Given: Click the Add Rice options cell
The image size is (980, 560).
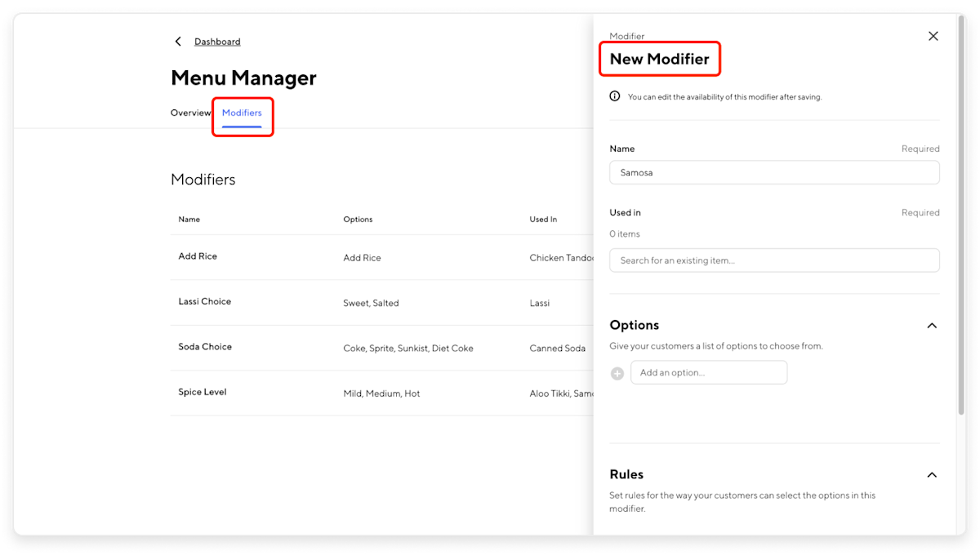Looking at the screenshot, I should click(x=362, y=258).
